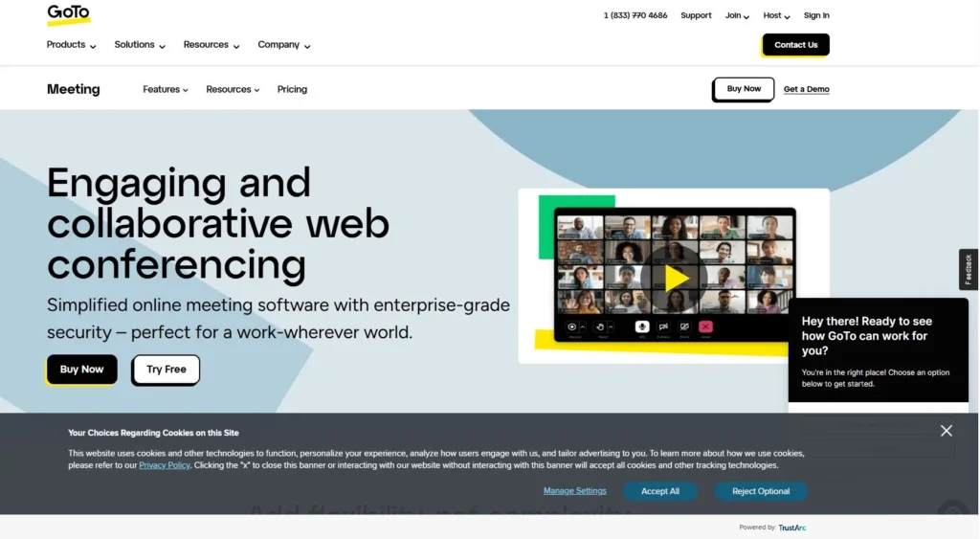Click the GoTo logo
Image resolution: width=980 pixels, height=539 pixels.
coord(69,14)
